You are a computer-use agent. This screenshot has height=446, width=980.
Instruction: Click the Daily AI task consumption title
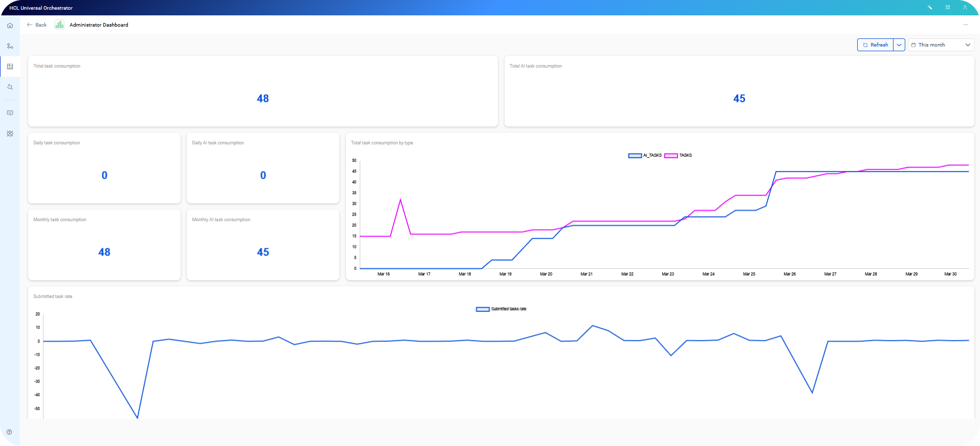[x=218, y=143]
